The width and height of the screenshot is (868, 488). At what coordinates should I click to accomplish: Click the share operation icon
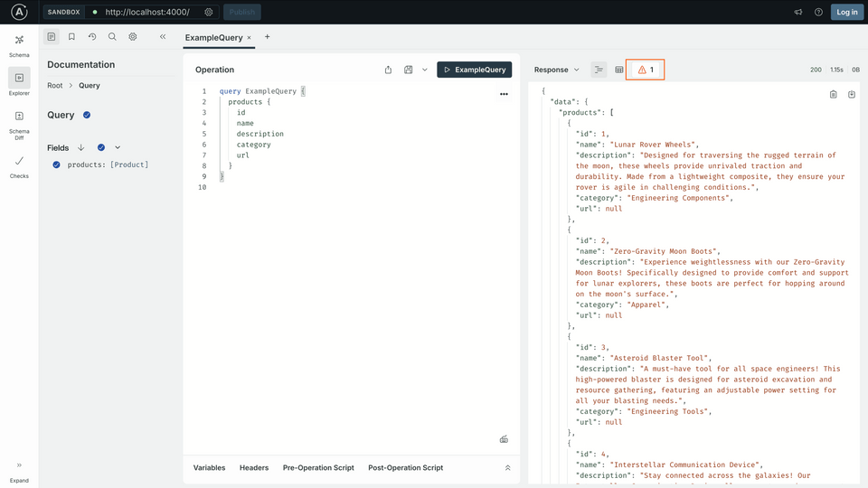coord(388,70)
